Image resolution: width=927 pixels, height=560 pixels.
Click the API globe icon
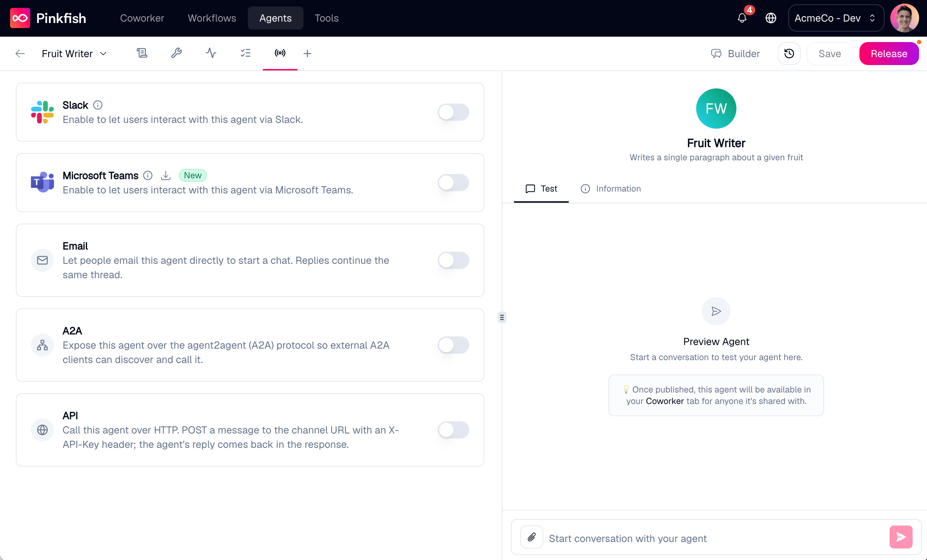pyautogui.click(x=42, y=430)
